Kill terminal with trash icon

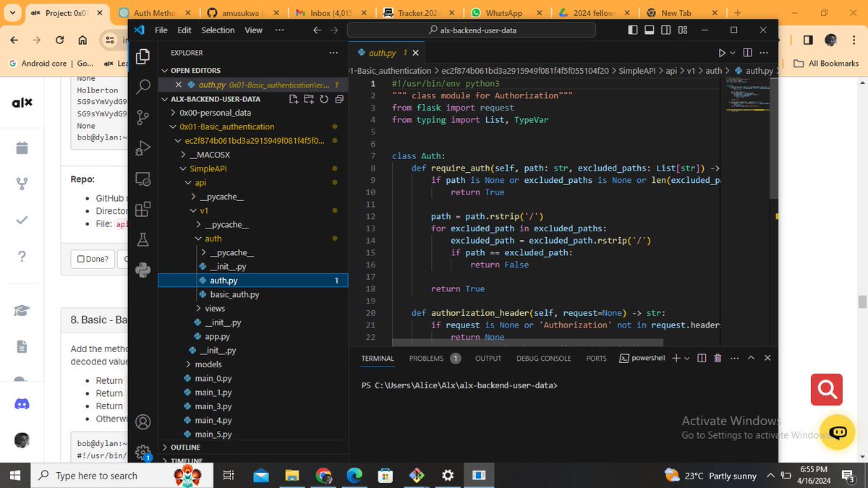tap(718, 358)
